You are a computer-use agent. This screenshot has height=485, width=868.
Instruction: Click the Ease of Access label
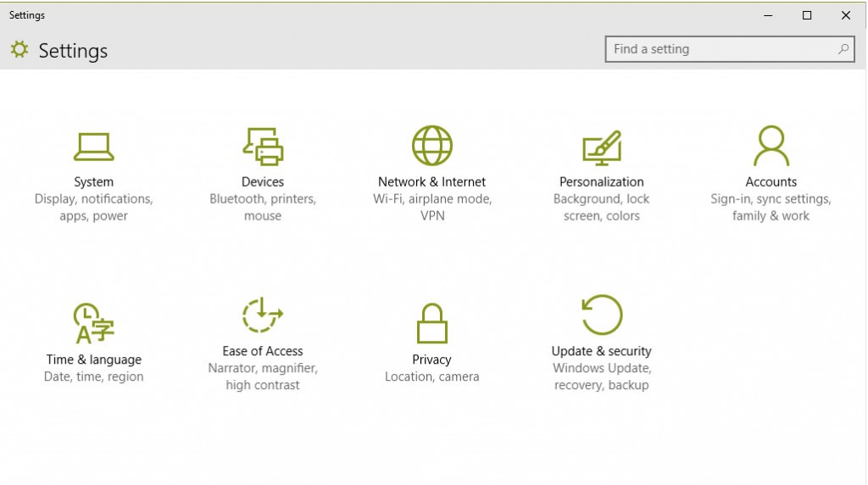(263, 351)
